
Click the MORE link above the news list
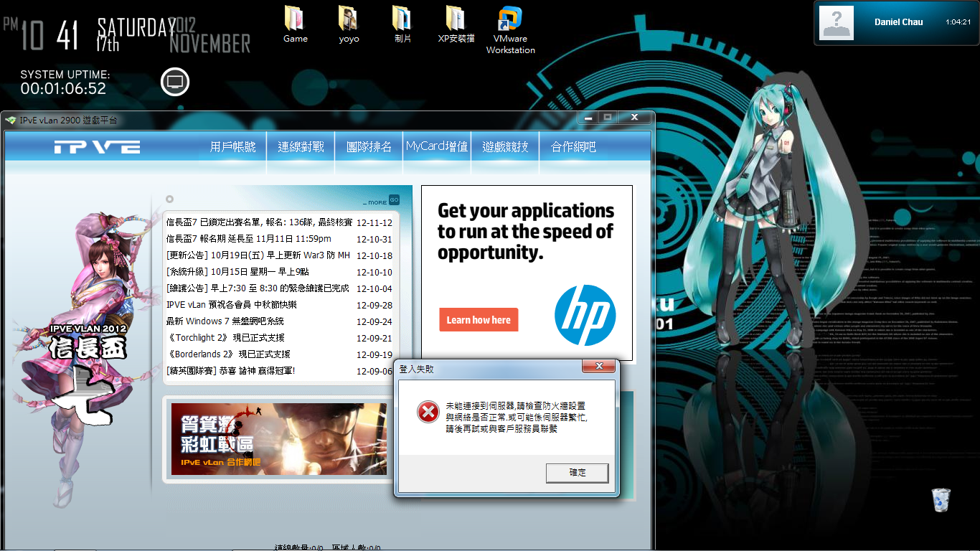(x=374, y=202)
